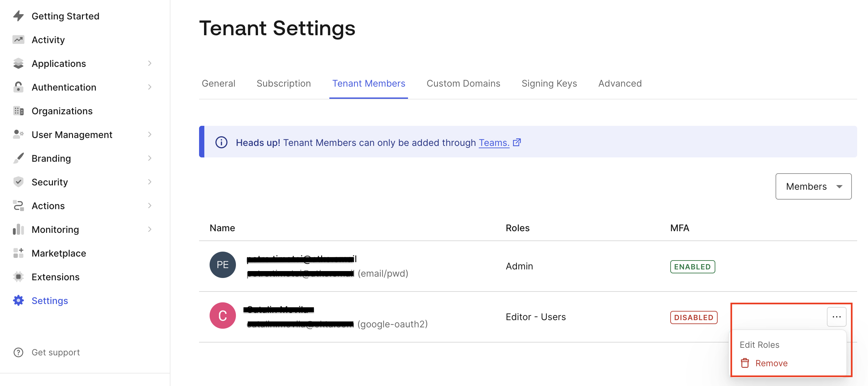Expand the Applications submenu chevron
The width and height of the screenshot is (868, 386).
150,63
